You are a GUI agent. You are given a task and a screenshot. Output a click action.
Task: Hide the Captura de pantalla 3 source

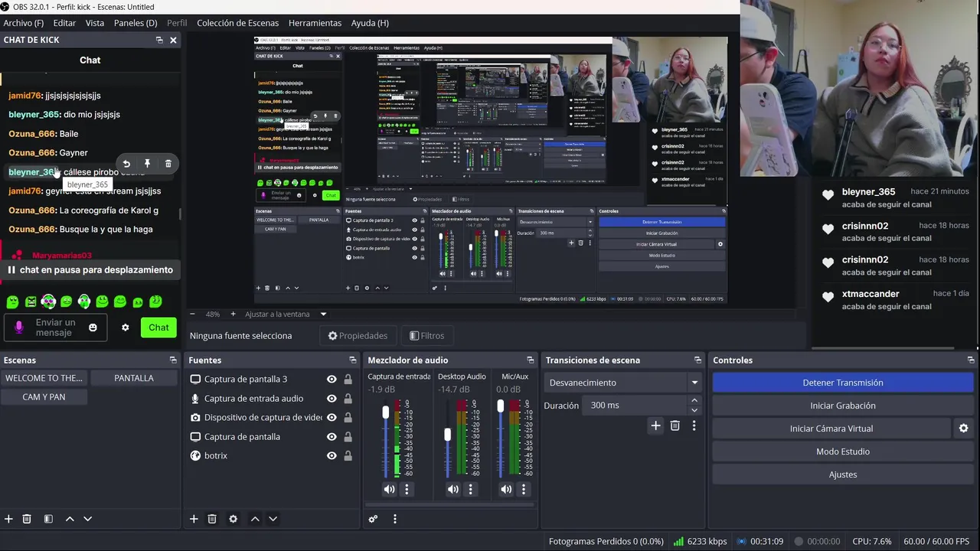coord(332,379)
